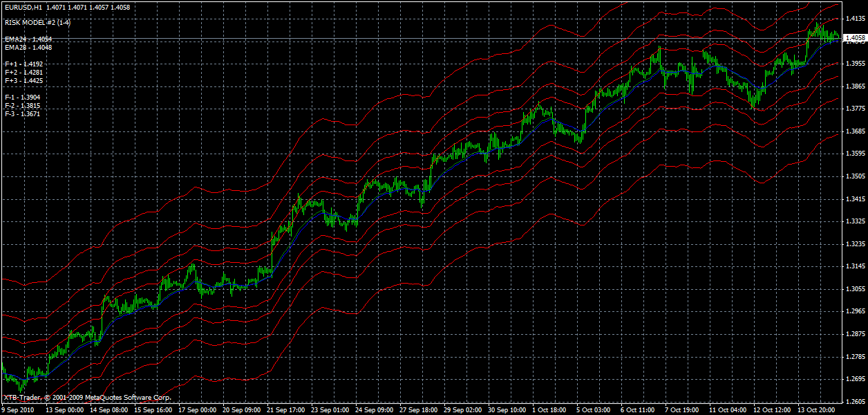This screenshot has width=868, height=415.
Task: Click the 7 Oct 19:00 time label
Action: 683,410
